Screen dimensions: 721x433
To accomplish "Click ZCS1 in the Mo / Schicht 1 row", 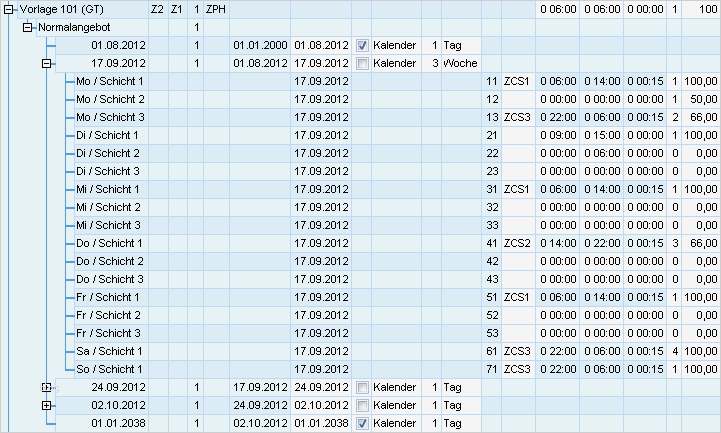I will click(x=517, y=81).
